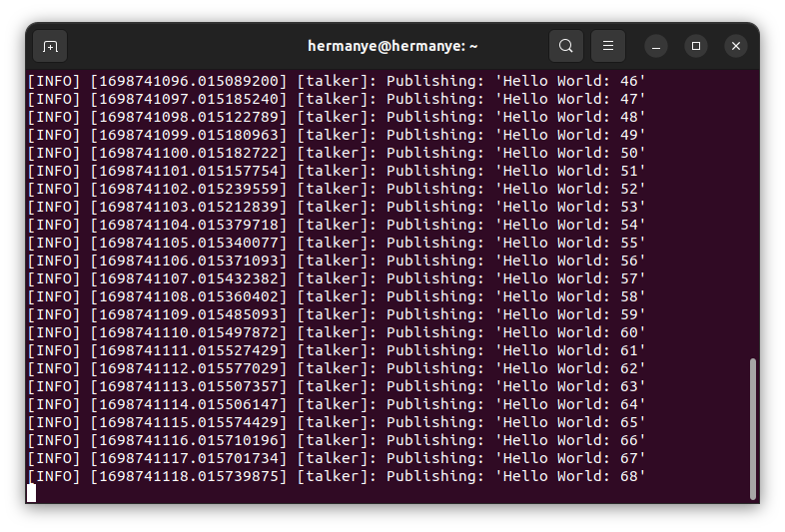The width and height of the screenshot is (785, 532).
Task: Click the line 'Hello World: 54'
Action: (337, 226)
